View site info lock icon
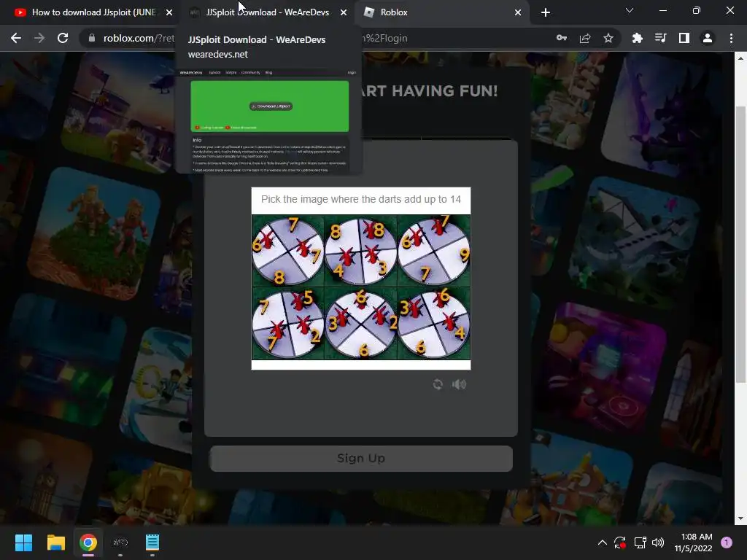747x560 pixels. 92,38
